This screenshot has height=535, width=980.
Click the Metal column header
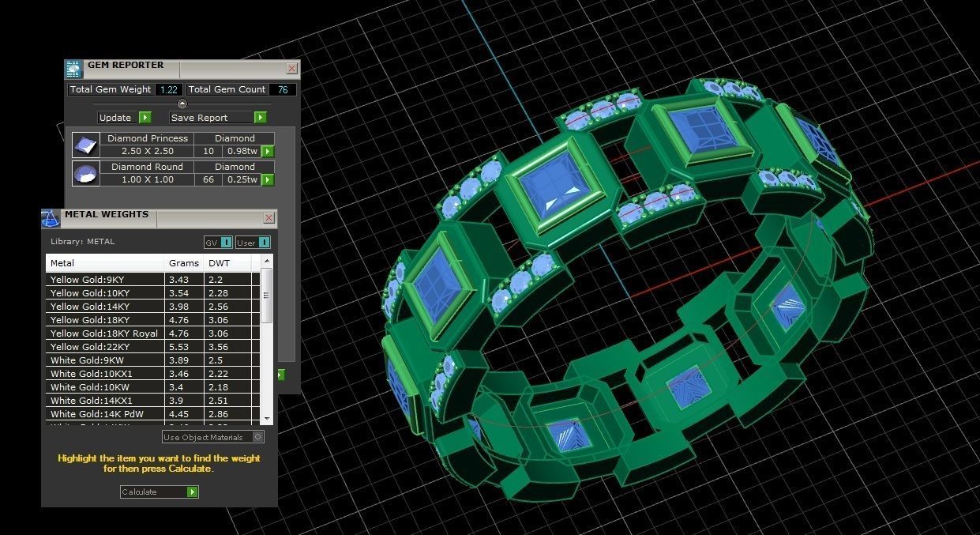point(105,263)
